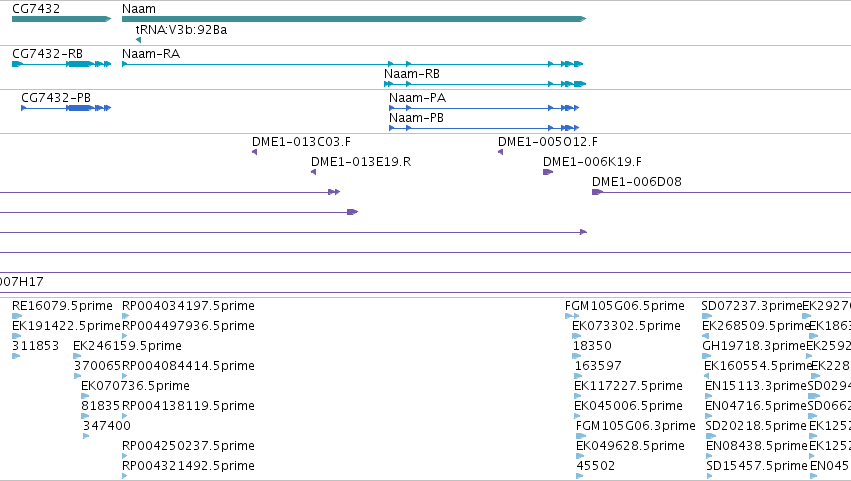
Task: Click the RP004034197.5prime arrow
Action: click(125, 316)
